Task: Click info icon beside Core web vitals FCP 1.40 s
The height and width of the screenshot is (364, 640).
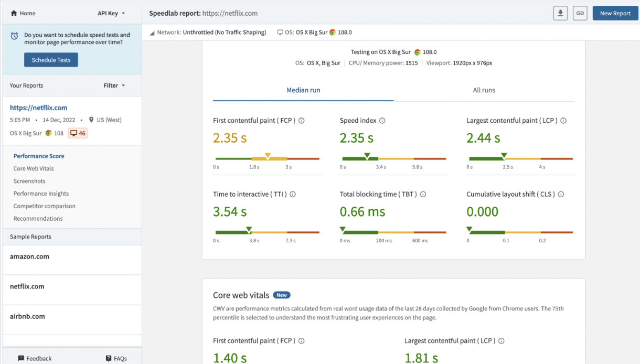Action: 301,341
